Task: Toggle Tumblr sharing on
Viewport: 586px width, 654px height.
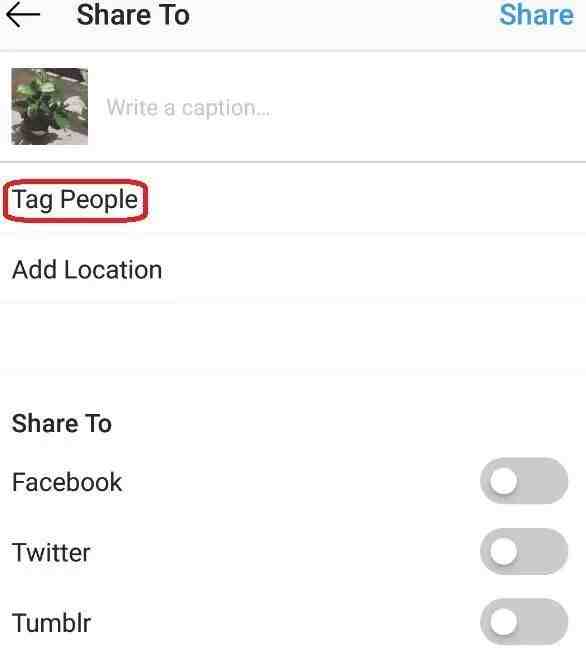Action: tap(524, 621)
